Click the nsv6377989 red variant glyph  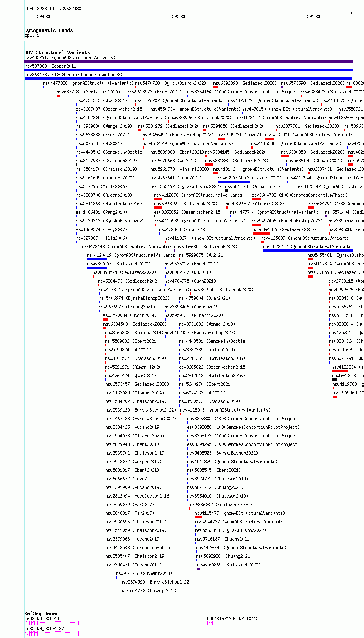click(x=58, y=96)
